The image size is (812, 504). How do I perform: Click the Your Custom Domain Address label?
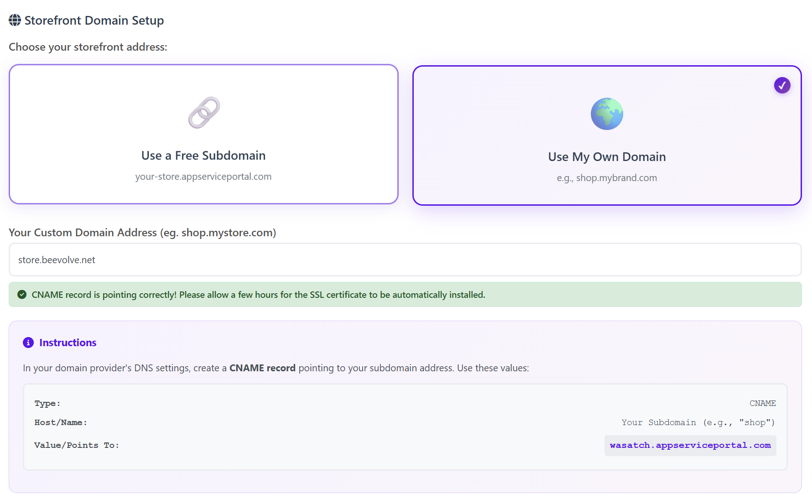coord(142,233)
